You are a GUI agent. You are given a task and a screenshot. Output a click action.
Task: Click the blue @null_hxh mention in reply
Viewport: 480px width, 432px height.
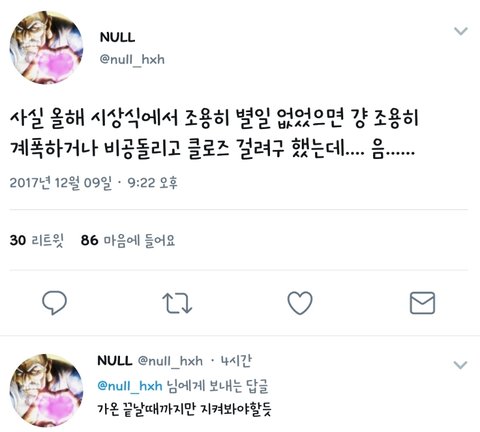tap(130, 386)
